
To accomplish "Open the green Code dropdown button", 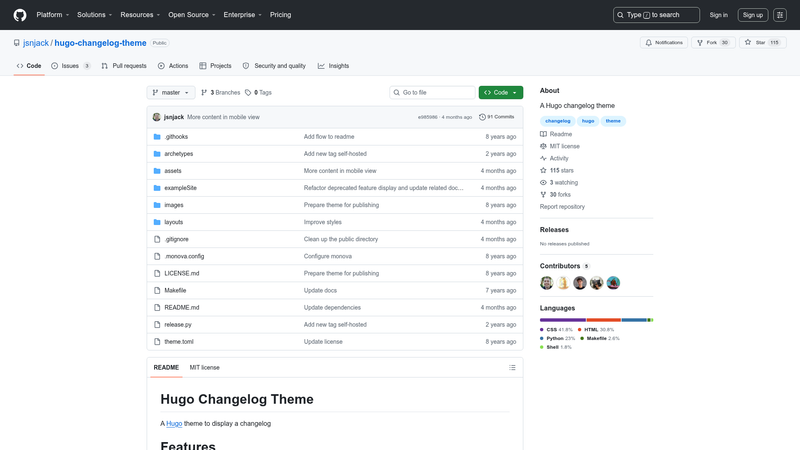I will pos(501,92).
